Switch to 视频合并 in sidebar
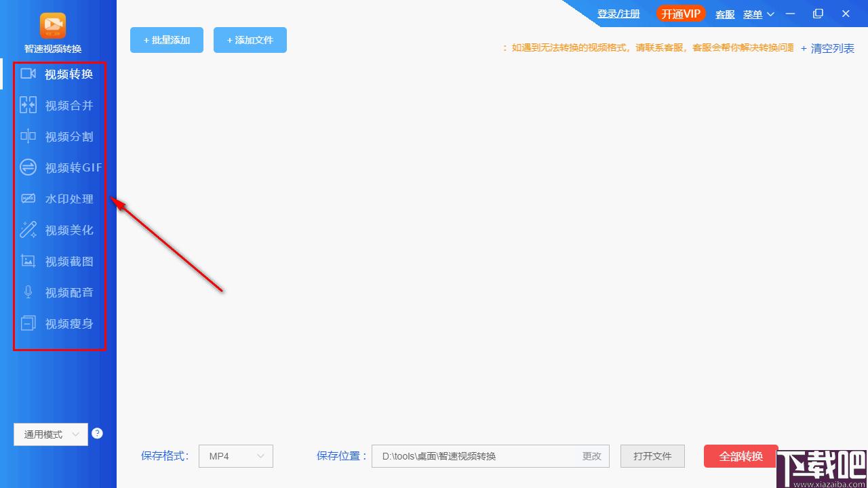Viewport: 868px width, 488px height. tap(69, 105)
